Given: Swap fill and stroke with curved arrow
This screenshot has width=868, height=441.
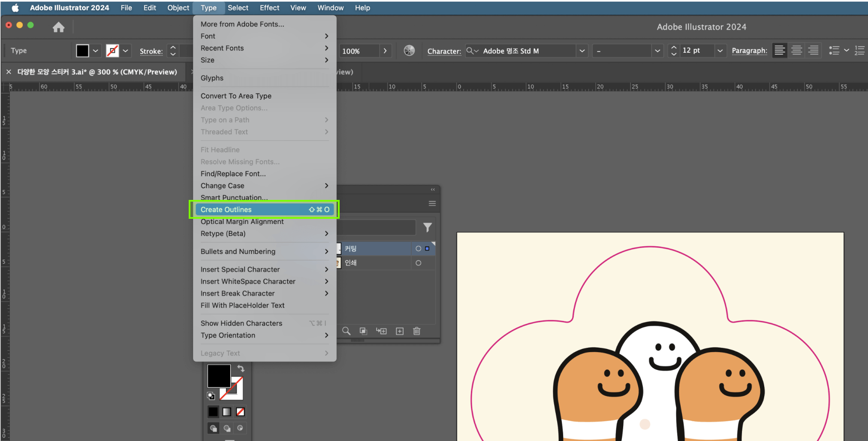Looking at the screenshot, I should point(241,369).
